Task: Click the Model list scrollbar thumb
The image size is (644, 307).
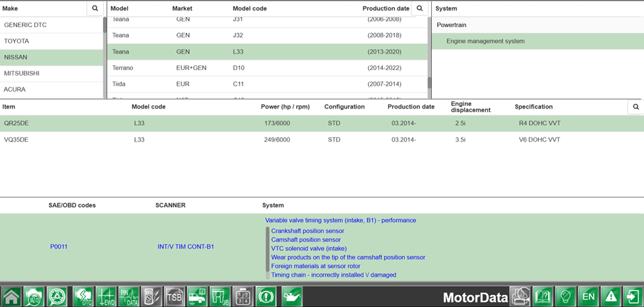Action: coord(430,83)
